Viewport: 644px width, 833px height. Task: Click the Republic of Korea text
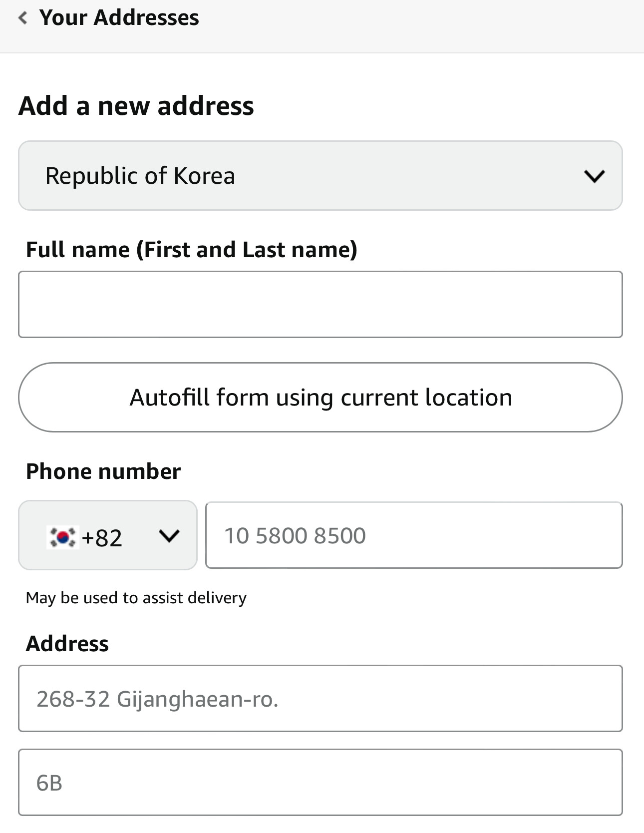tap(140, 176)
